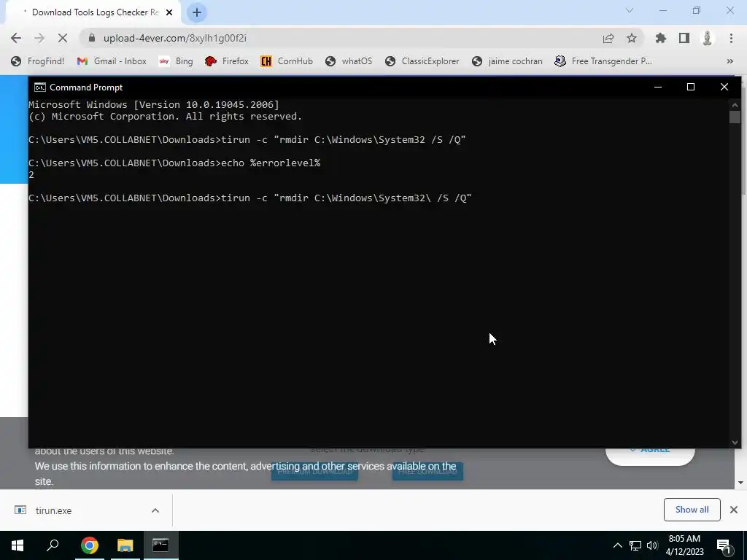
Task: Open the Bing bookmark
Action: pos(176,61)
